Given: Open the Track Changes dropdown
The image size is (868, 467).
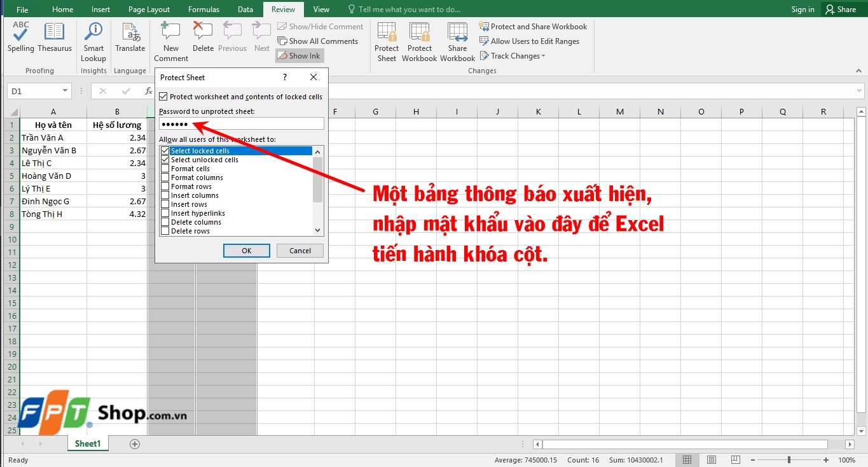Looking at the screenshot, I should (x=513, y=56).
